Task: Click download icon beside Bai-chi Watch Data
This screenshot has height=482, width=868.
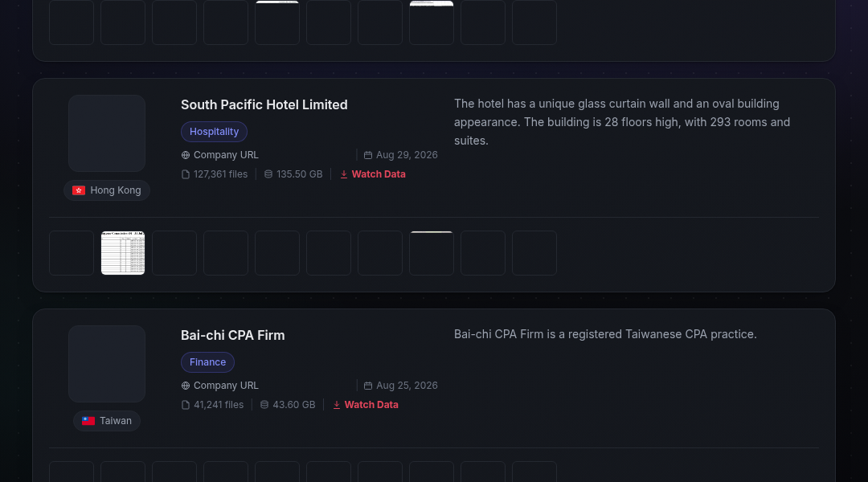Action: click(337, 405)
